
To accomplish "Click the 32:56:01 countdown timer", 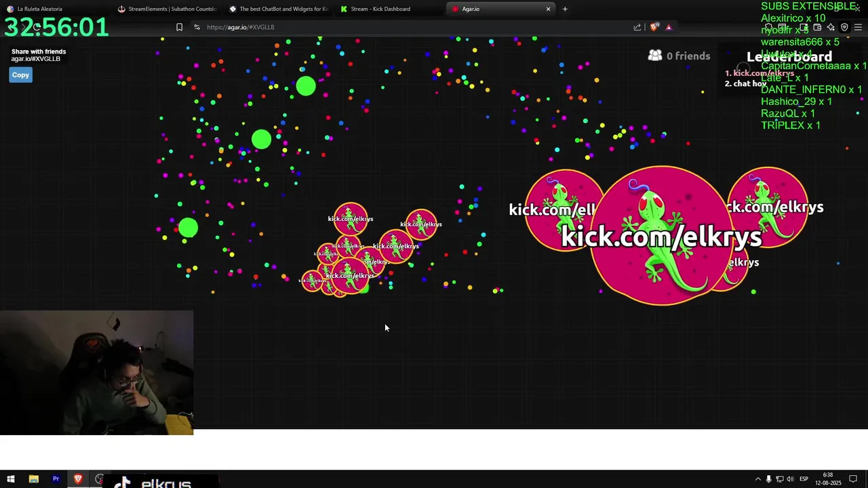I will (56, 27).
